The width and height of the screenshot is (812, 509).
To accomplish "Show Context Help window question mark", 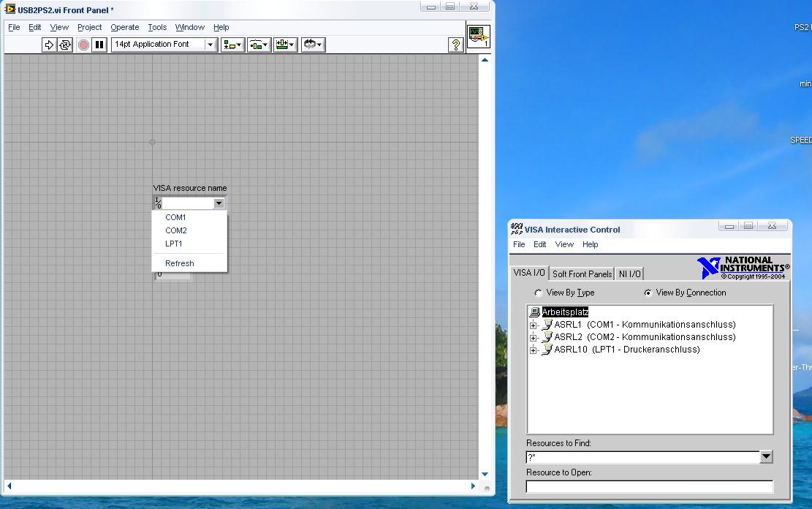I will pos(455,45).
